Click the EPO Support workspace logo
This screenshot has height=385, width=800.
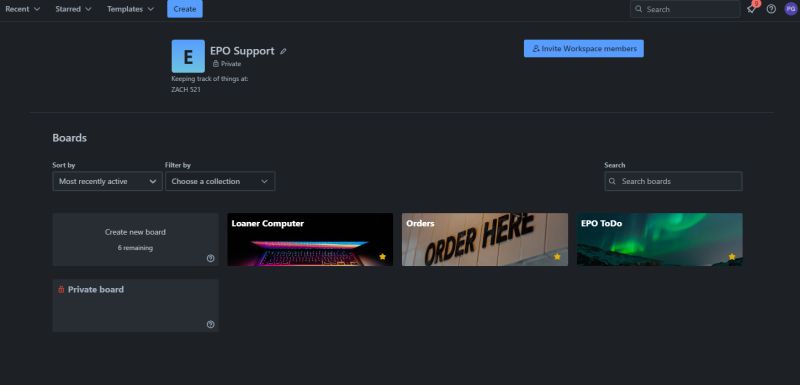(188, 56)
